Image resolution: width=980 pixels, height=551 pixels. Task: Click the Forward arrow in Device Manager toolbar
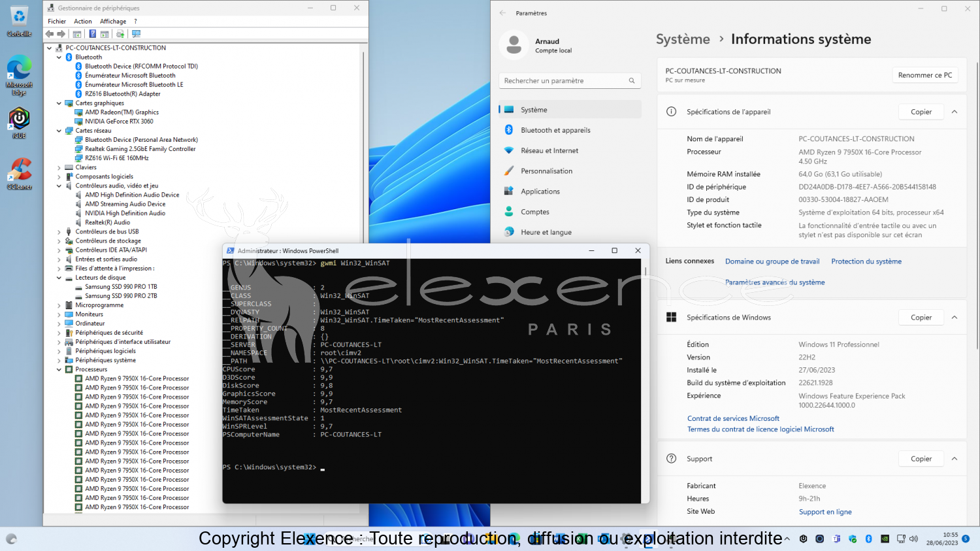61,34
